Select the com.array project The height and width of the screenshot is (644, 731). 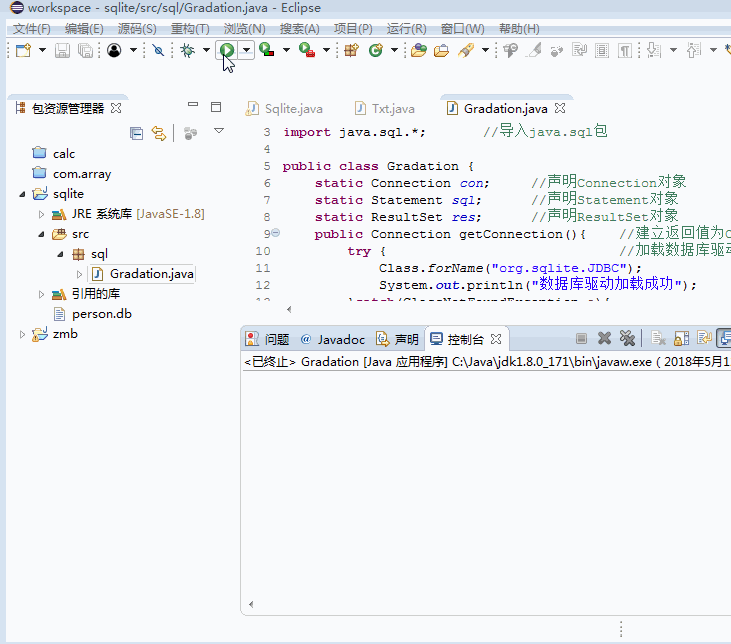[72, 173]
